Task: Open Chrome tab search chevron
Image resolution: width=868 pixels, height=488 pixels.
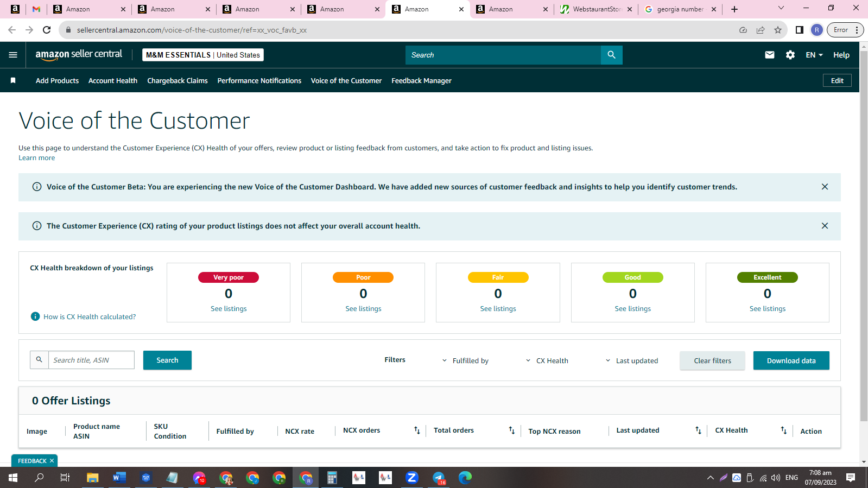Action: click(781, 8)
